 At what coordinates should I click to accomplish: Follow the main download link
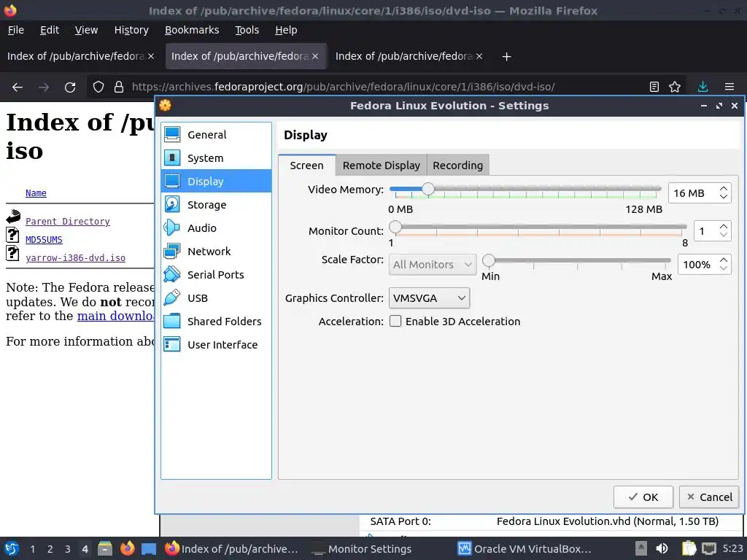point(116,316)
